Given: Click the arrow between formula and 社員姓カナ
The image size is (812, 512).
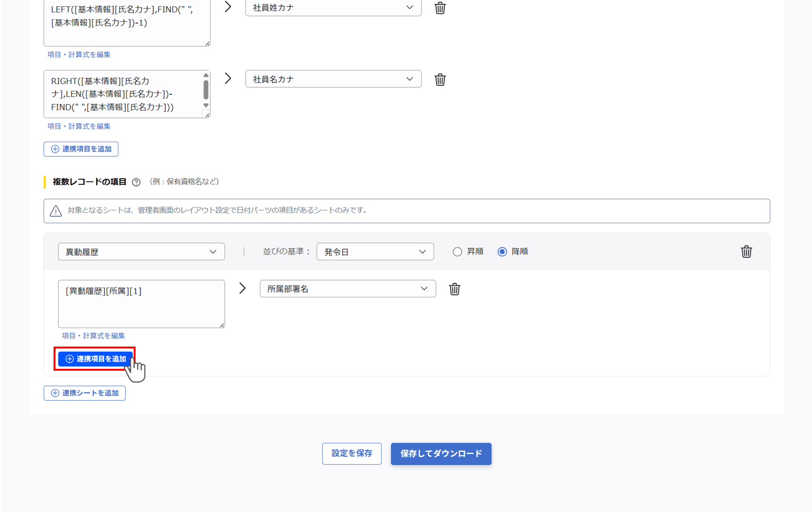Looking at the screenshot, I should 228,7.
